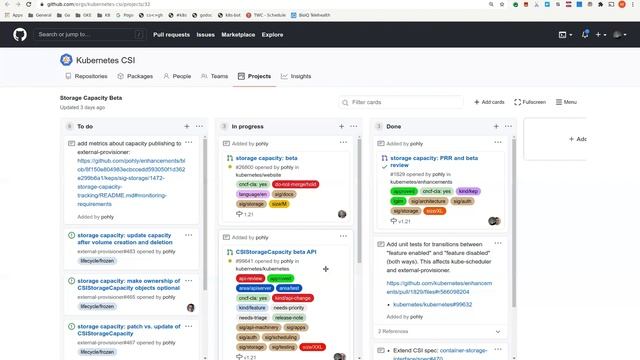Open menu for 'patch vs. update' card

coord(189,326)
